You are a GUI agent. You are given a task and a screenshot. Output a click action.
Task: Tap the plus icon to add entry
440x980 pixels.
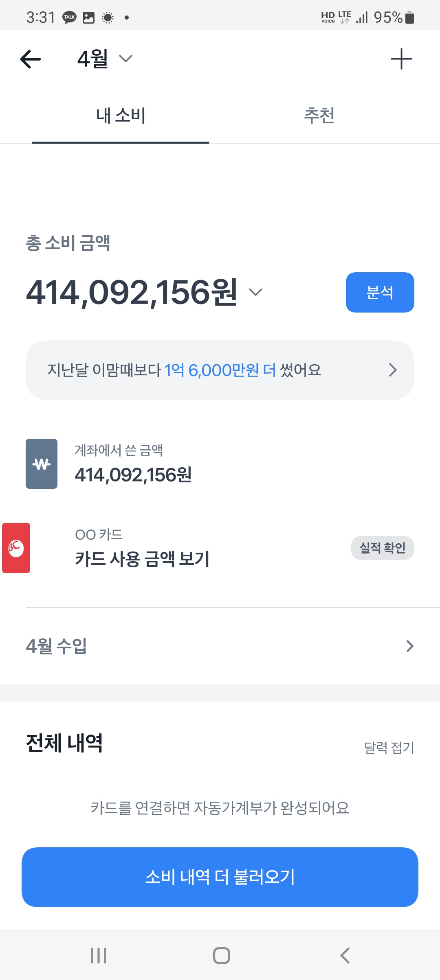click(x=401, y=59)
